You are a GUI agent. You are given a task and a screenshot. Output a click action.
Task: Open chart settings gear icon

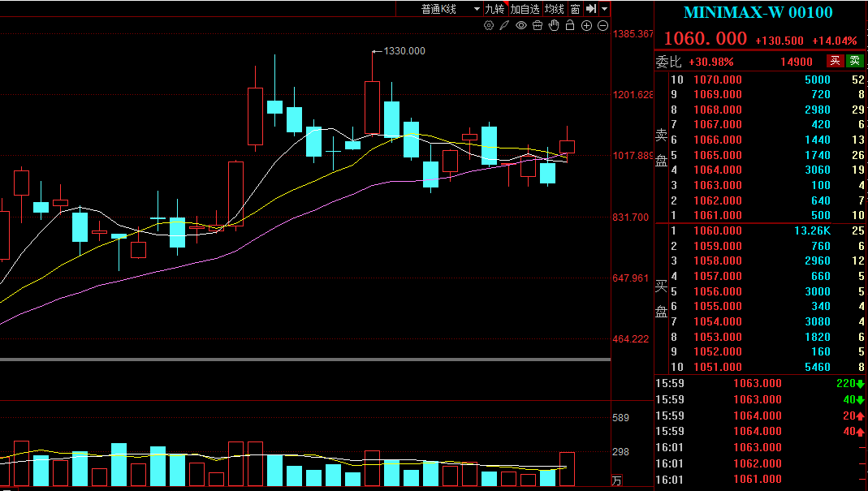coord(489,26)
